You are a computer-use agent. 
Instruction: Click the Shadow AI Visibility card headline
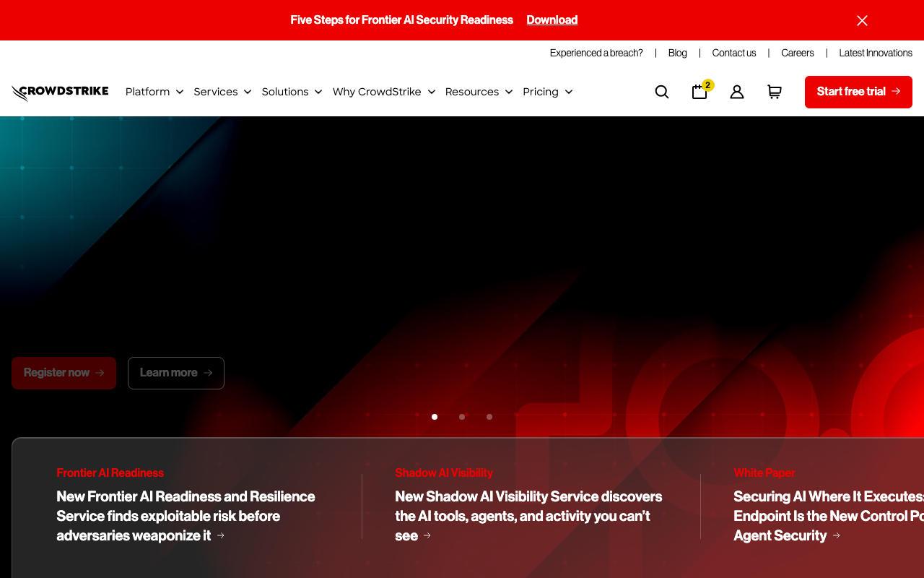point(528,516)
